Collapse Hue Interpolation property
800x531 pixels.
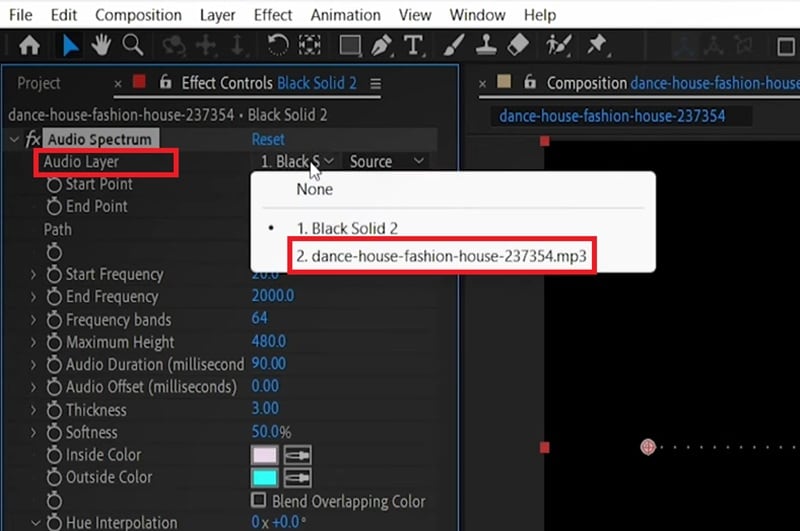coord(35,523)
